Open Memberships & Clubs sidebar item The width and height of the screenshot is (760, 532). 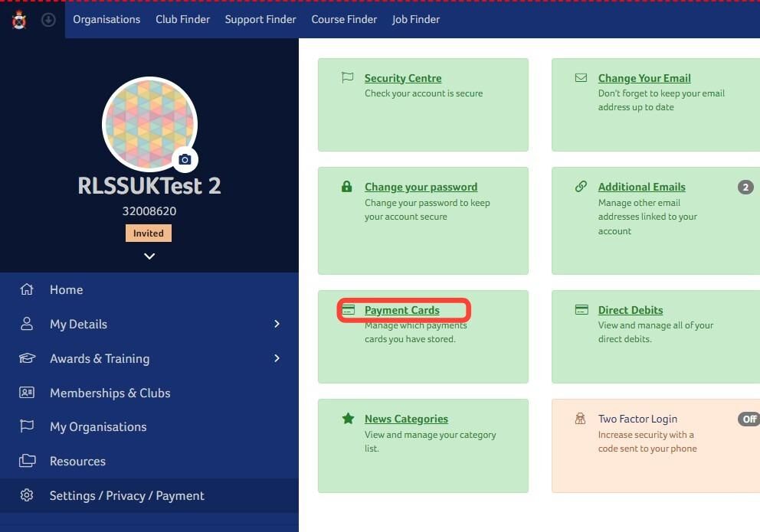149,393
